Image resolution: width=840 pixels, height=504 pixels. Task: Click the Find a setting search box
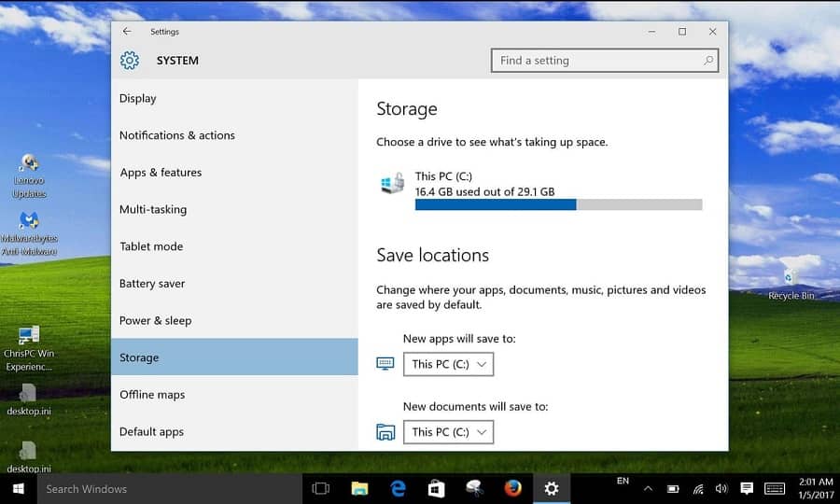pyautogui.click(x=597, y=61)
